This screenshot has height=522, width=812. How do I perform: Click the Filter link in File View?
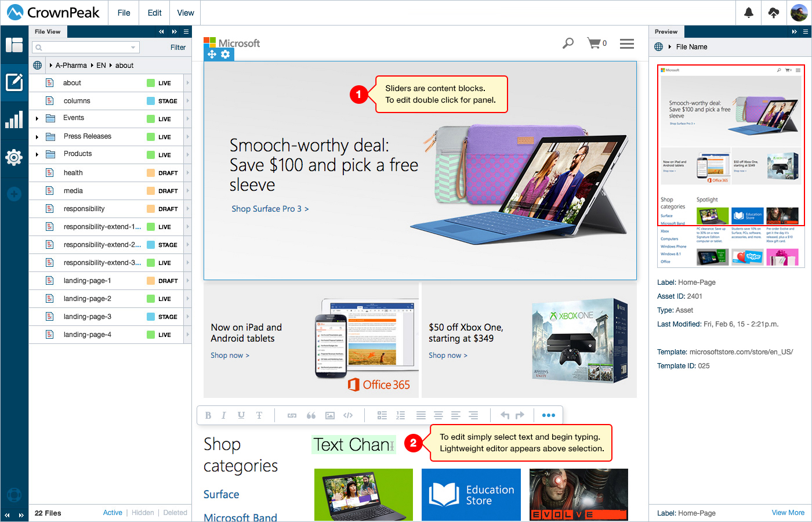(x=178, y=48)
